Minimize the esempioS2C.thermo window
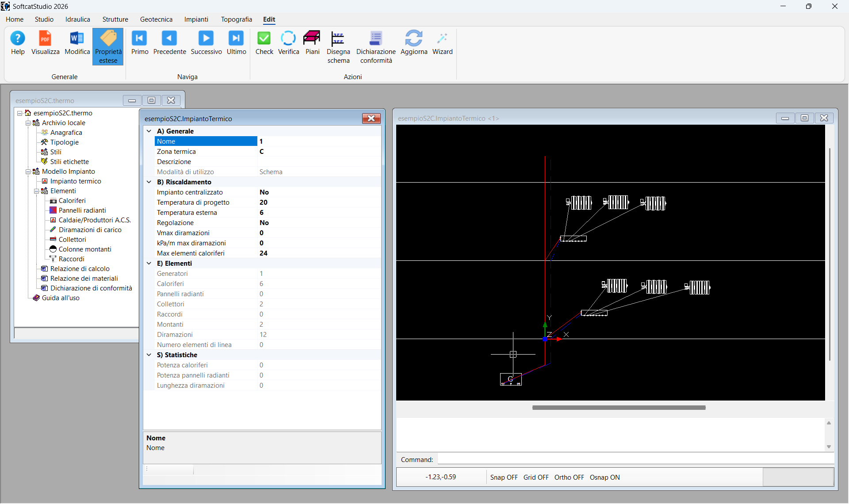The width and height of the screenshot is (849, 504). pos(132,100)
